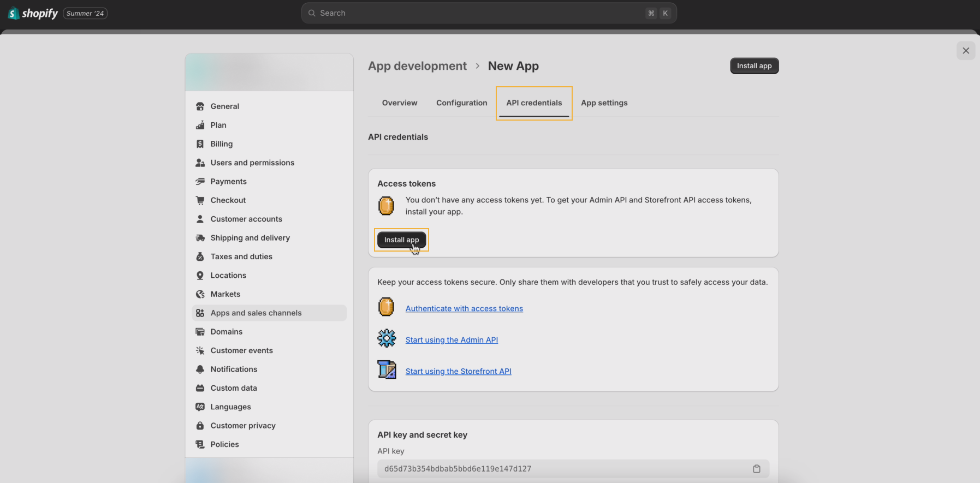Click the Taxes and duties icon

[x=200, y=257]
